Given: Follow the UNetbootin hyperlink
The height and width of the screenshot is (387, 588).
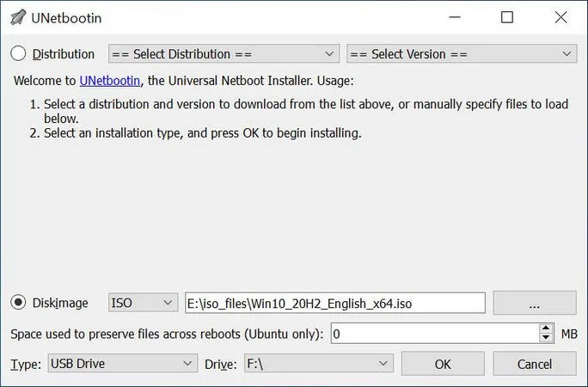Looking at the screenshot, I should pyautogui.click(x=111, y=81).
